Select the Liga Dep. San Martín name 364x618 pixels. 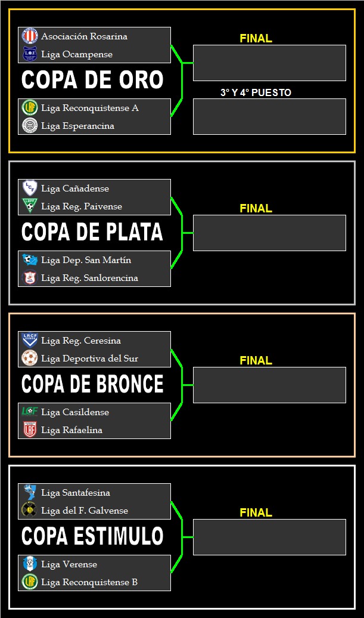[86, 260]
